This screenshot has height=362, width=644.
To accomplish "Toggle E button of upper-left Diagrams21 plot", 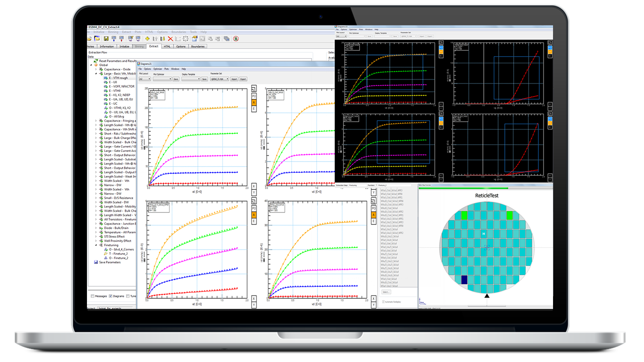I will click(x=254, y=109).
